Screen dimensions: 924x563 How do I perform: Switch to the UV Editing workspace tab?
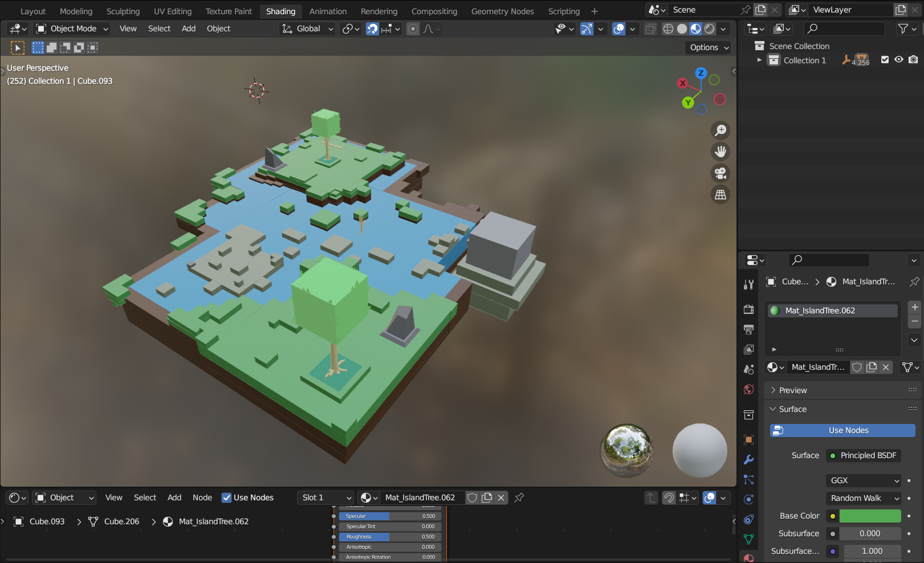tap(173, 11)
